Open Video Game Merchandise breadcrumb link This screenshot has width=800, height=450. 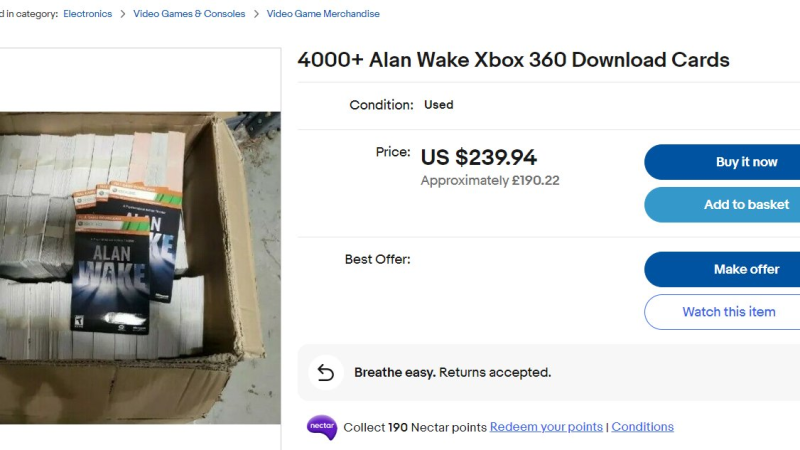[x=323, y=14]
